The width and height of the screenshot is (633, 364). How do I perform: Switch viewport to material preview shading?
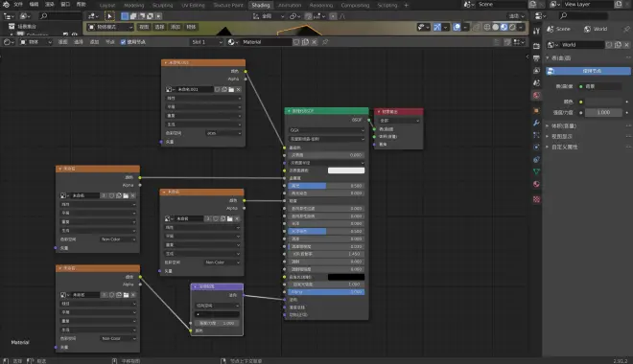[504, 27]
